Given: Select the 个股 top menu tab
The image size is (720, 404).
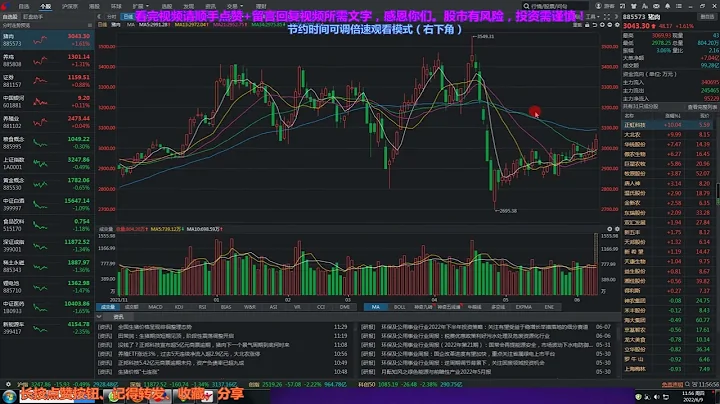Looking at the screenshot, I should point(45,6).
